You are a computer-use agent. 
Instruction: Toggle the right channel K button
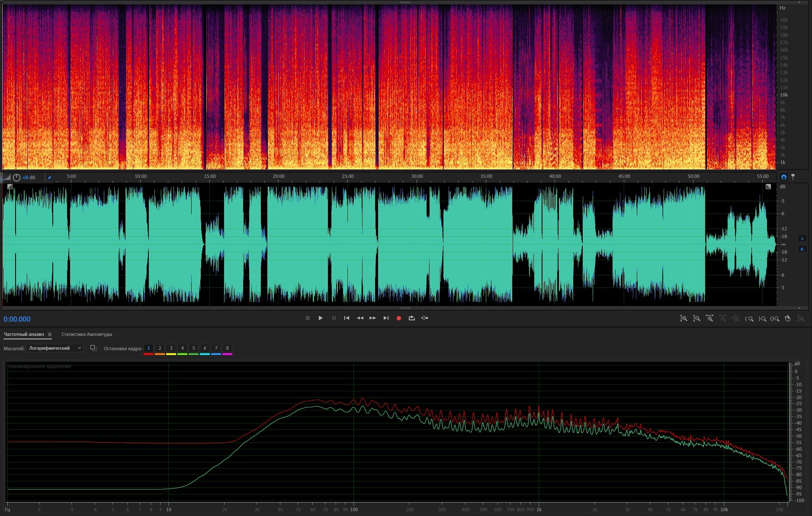[x=802, y=249]
